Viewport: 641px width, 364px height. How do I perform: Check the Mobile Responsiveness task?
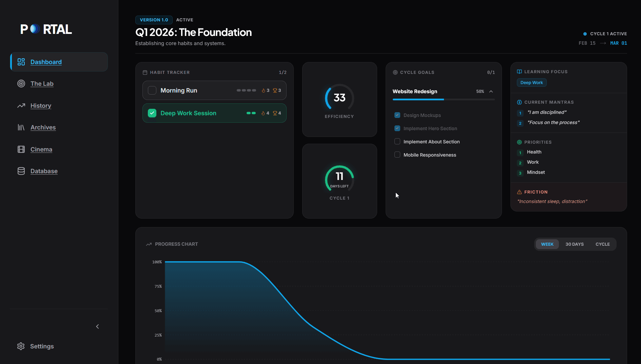coord(397,155)
